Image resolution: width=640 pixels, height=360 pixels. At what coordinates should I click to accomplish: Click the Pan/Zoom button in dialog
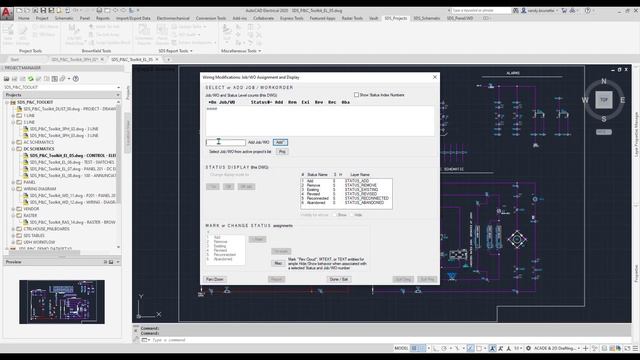pyautogui.click(x=215, y=279)
